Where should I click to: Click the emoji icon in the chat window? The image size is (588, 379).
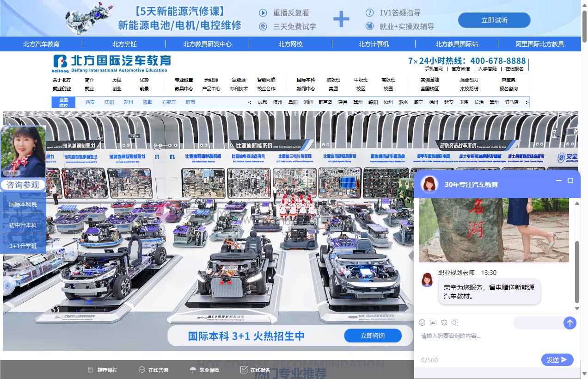[422, 323]
